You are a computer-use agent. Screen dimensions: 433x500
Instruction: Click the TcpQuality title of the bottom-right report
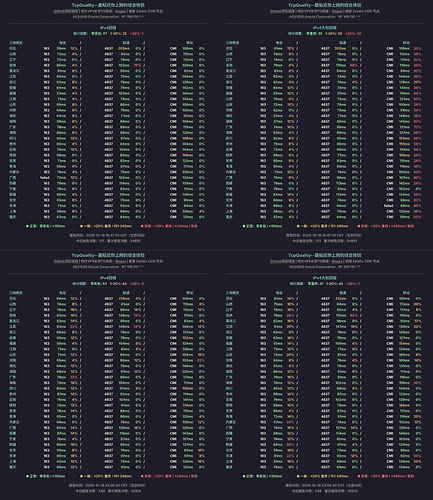coord(325,255)
